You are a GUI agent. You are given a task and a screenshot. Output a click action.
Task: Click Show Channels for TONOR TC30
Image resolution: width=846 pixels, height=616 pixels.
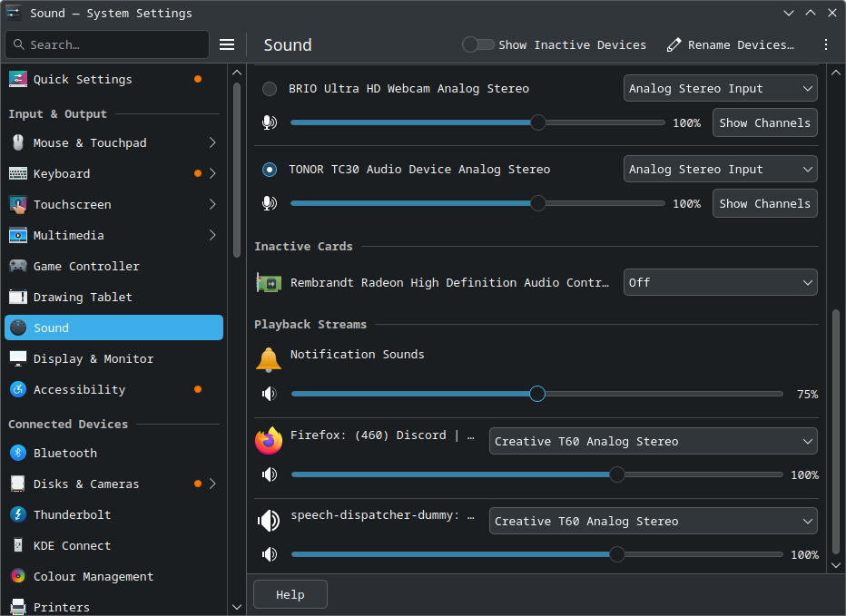[x=764, y=203]
